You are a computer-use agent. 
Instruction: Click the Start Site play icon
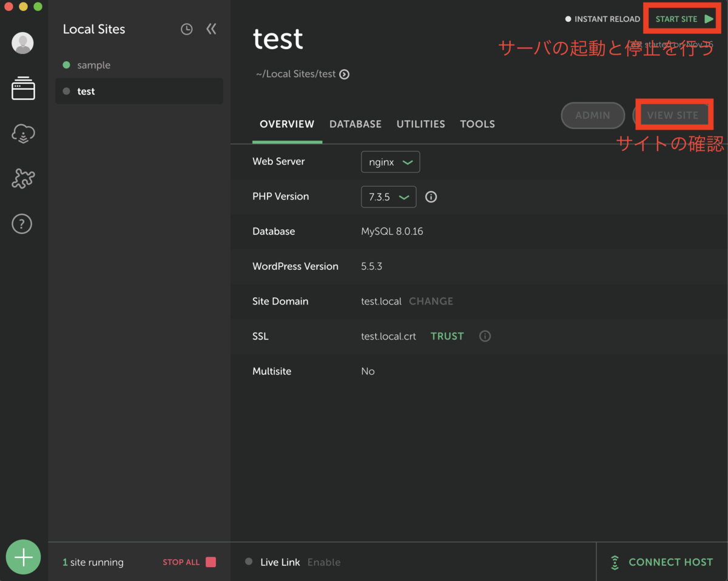[x=709, y=19]
